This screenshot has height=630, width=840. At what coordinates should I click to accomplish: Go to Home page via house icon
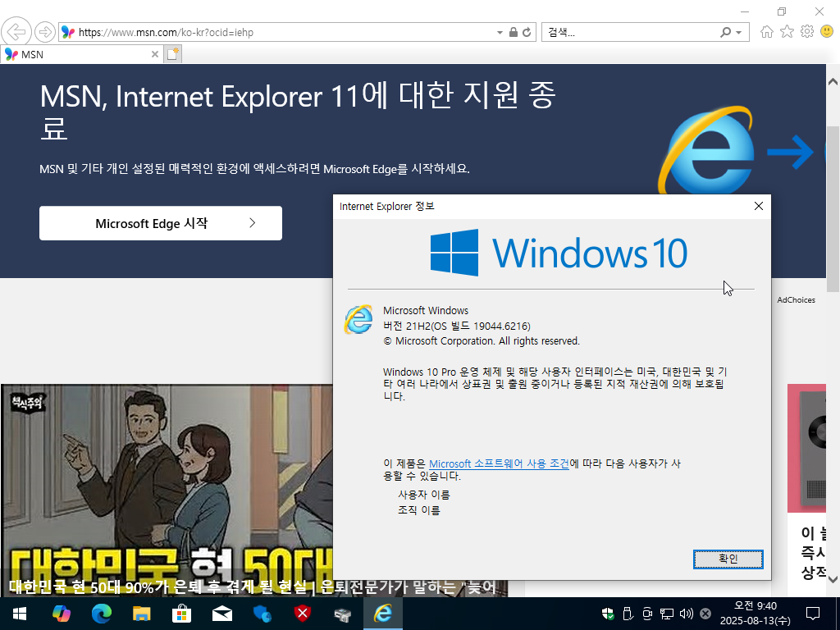767,32
